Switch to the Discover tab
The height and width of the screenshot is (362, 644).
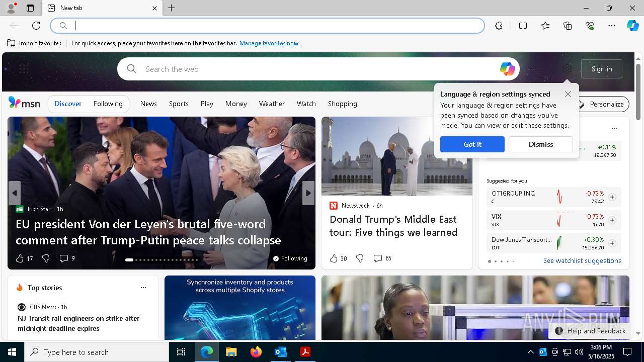click(x=68, y=104)
